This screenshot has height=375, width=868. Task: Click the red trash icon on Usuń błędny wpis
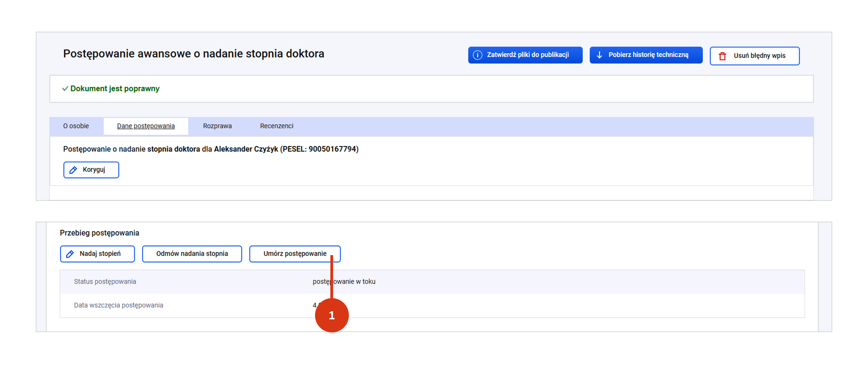click(723, 56)
